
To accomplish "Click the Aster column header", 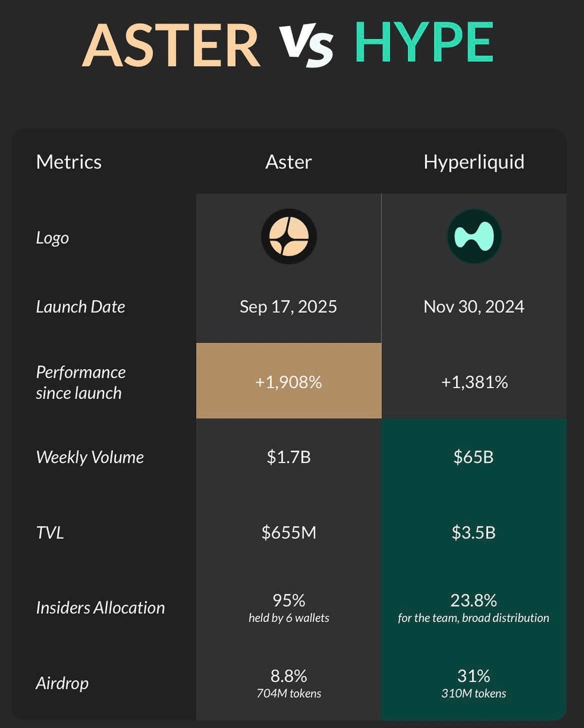I will click(x=288, y=162).
